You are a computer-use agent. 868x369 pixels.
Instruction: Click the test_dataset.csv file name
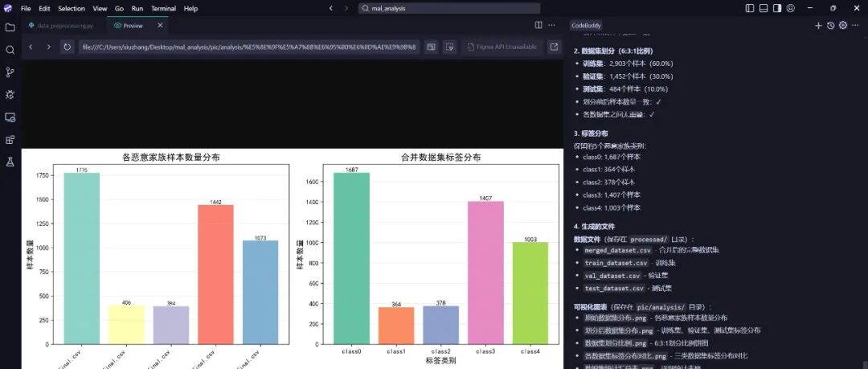point(615,289)
